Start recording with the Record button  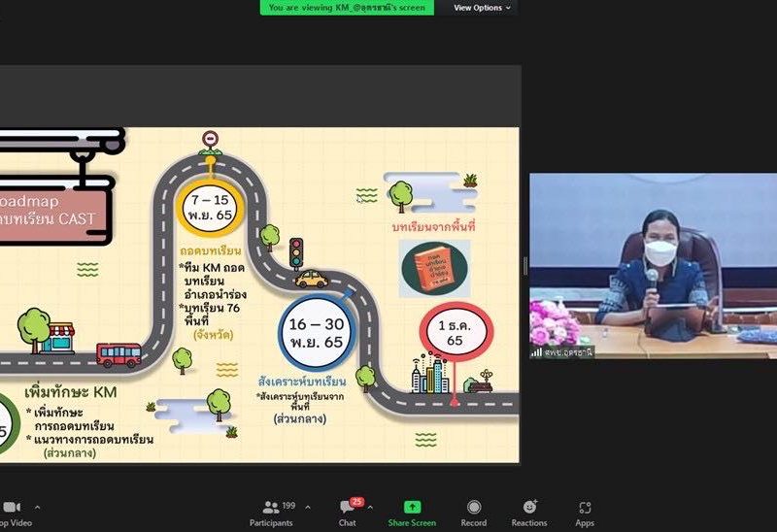point(473,512)
